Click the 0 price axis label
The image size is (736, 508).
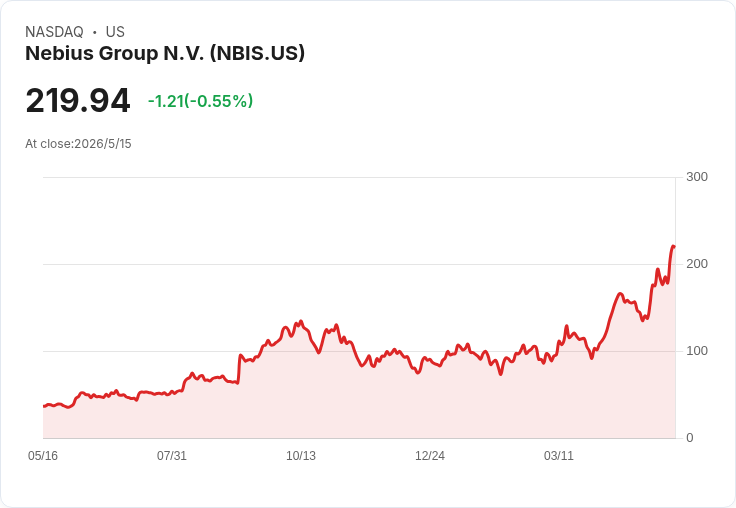pos(690,438)
